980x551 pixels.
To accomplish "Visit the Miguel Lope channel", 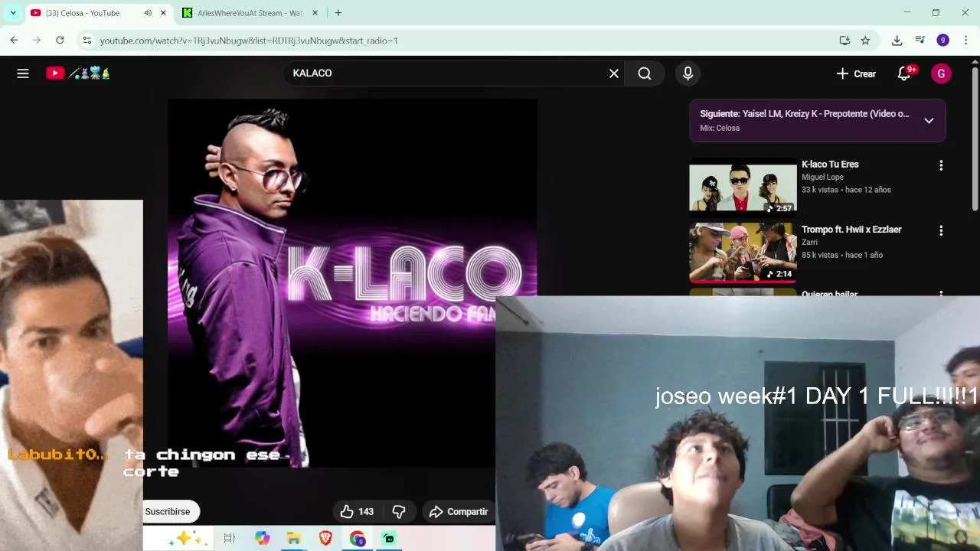I will click(x=822, y=177).
